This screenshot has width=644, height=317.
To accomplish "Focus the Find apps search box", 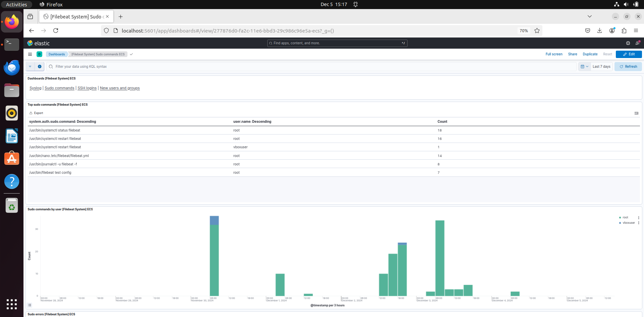I will (337, 43).
